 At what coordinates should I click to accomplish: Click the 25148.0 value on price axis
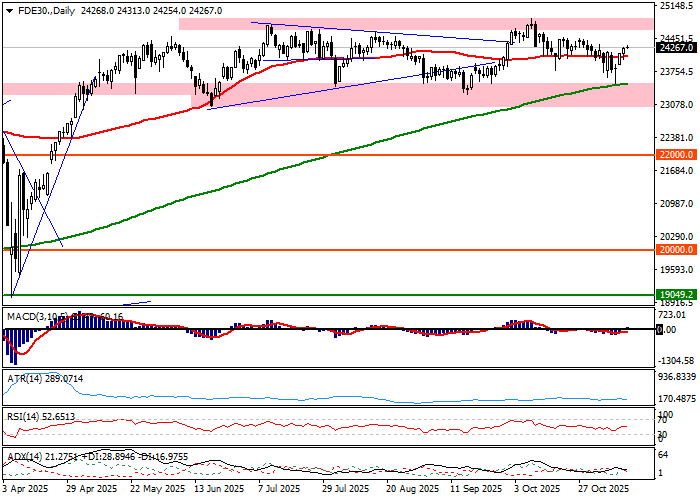677,6
